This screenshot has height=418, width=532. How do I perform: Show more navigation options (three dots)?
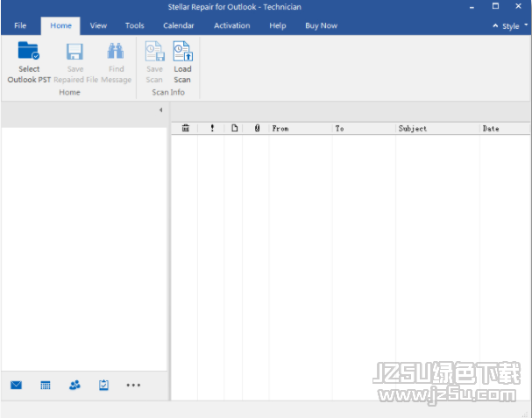(133, 385)
